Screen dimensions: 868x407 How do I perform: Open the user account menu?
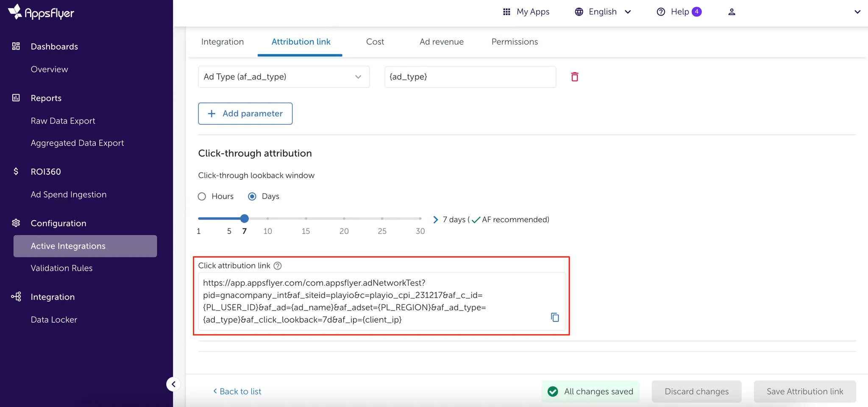[x=732, y=12]
